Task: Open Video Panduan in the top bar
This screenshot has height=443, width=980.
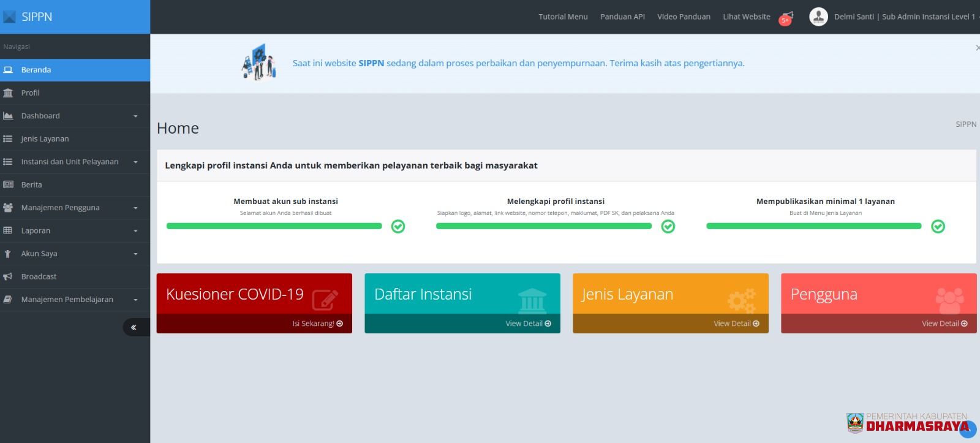Action: pyautogui.click(x=684, y=17)
